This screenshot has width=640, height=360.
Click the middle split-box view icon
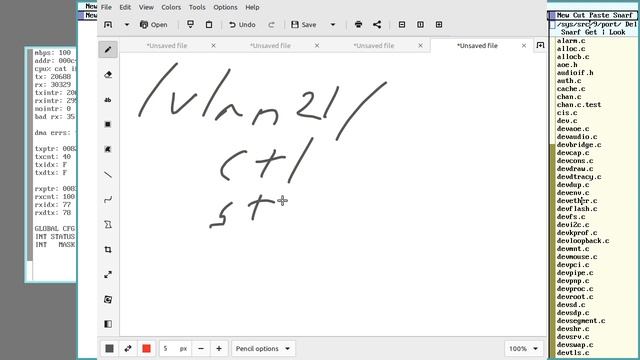[x=420, y=24]
